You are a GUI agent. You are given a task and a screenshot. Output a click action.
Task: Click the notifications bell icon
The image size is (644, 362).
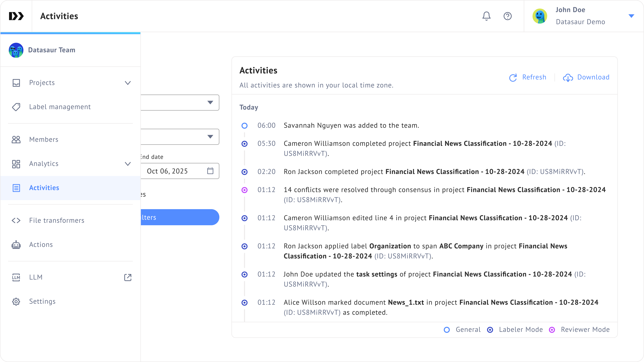(x=486, y=16)
